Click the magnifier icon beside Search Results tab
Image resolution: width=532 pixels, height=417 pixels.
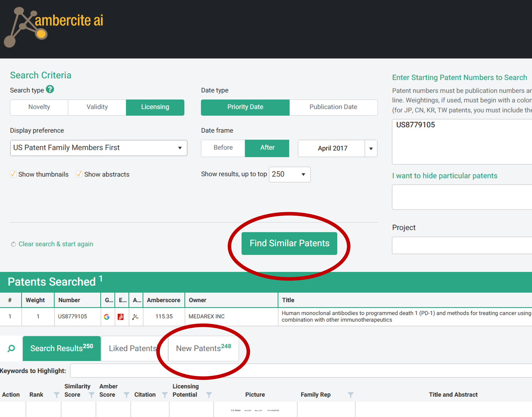pyautogui.click(x=11, y=348)
